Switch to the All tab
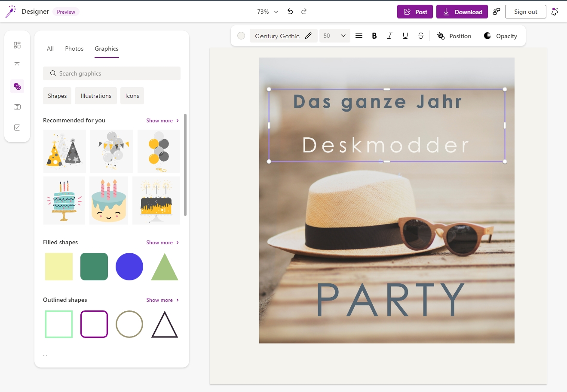 coord(50,49)
